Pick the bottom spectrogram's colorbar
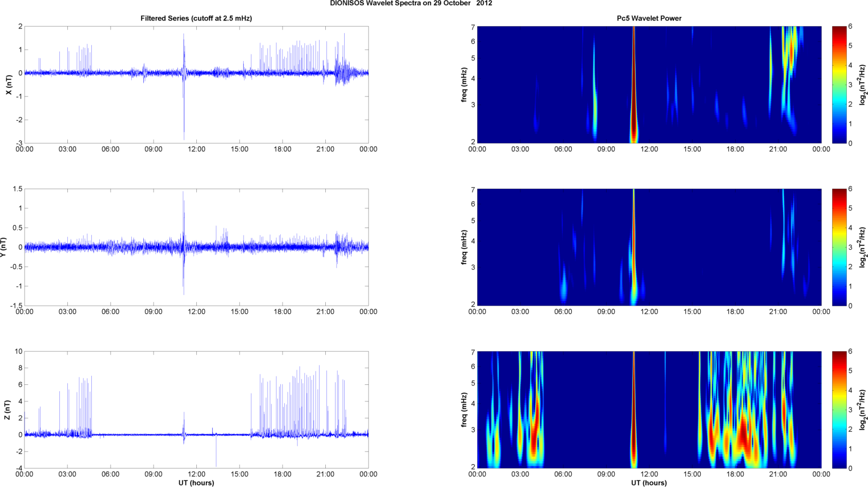 (x=839, y=410)
